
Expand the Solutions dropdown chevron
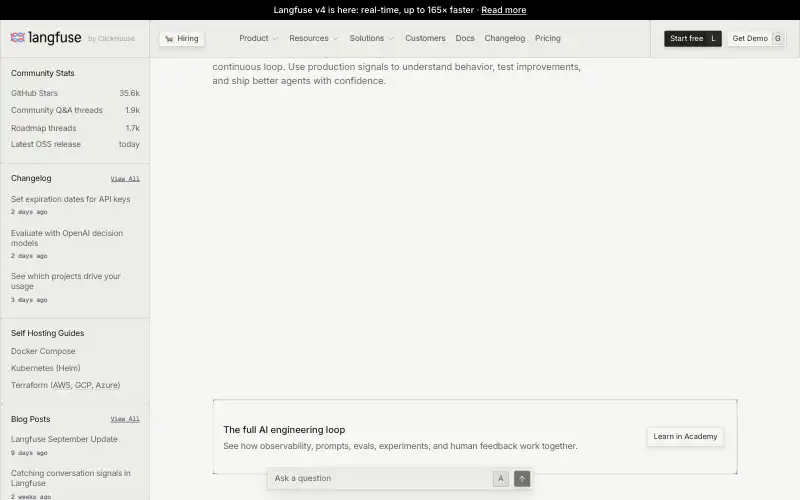pyautogui.click(x=391, y=39)
